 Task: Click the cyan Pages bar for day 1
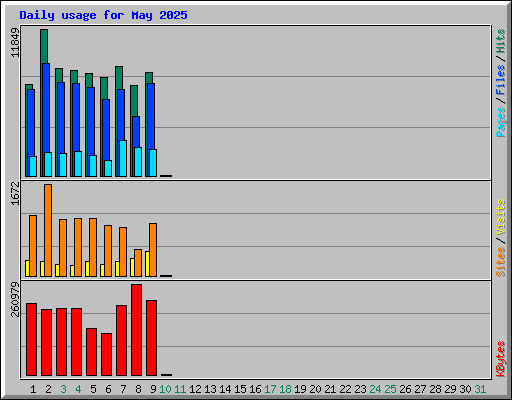(33, 166)
